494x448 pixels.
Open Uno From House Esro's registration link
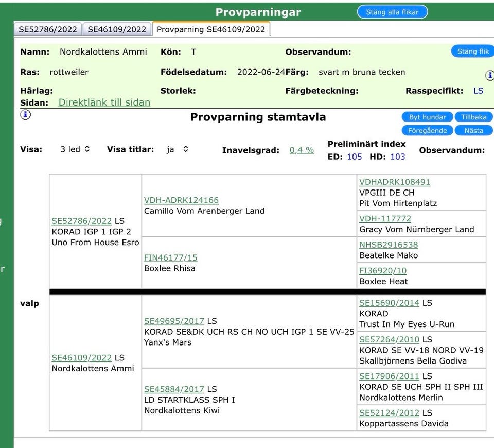point(81,221)
